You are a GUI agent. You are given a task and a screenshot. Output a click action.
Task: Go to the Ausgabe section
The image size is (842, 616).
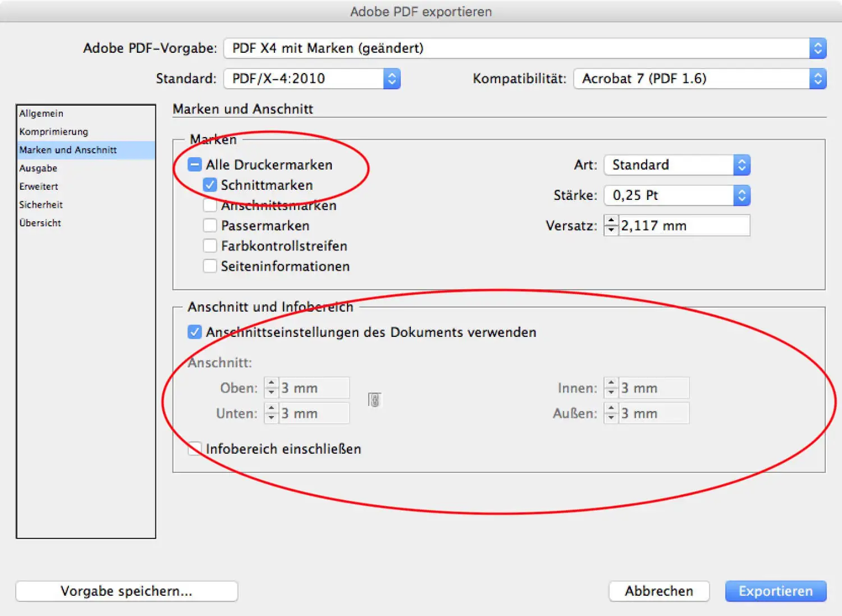point(38,168)
